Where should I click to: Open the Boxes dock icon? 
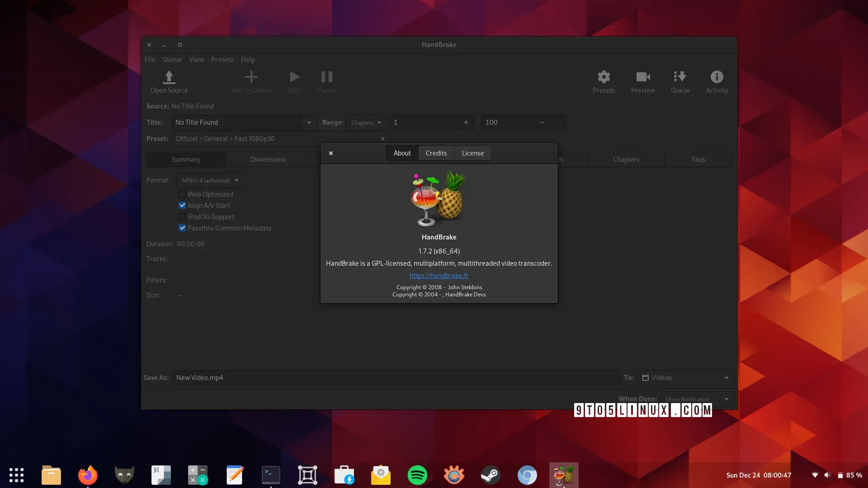(x=307, y=475)
